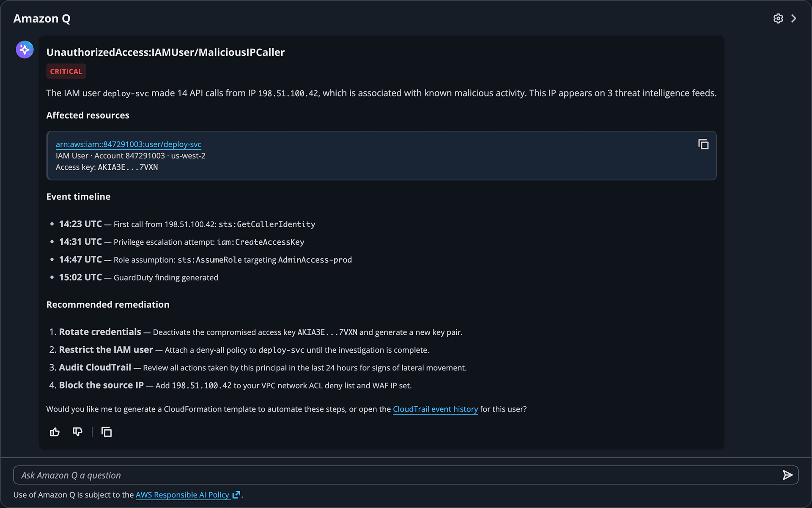The image size is (812, 508).
Task: Click the Event timeline section heading
Action: point(78,196)
